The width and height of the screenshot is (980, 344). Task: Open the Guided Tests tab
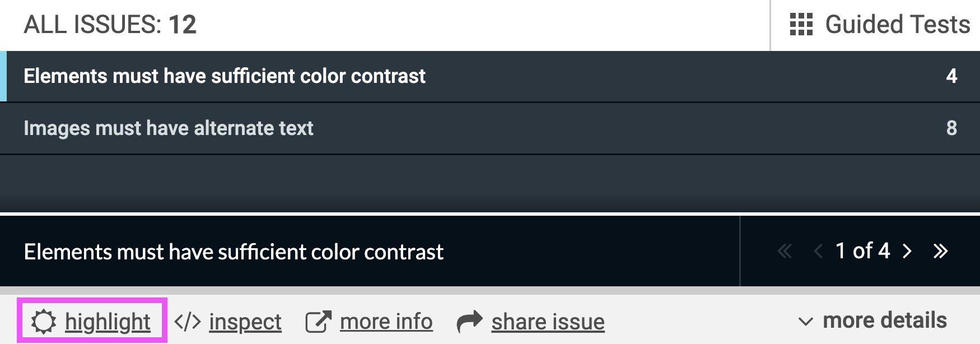point(897,25)
